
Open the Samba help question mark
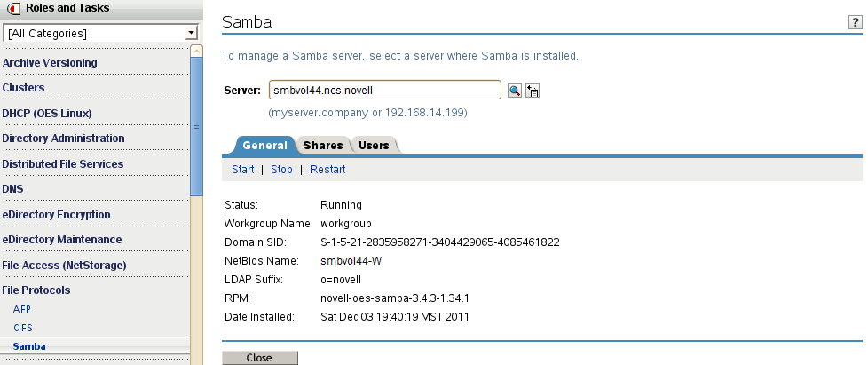tap(856, 23)
